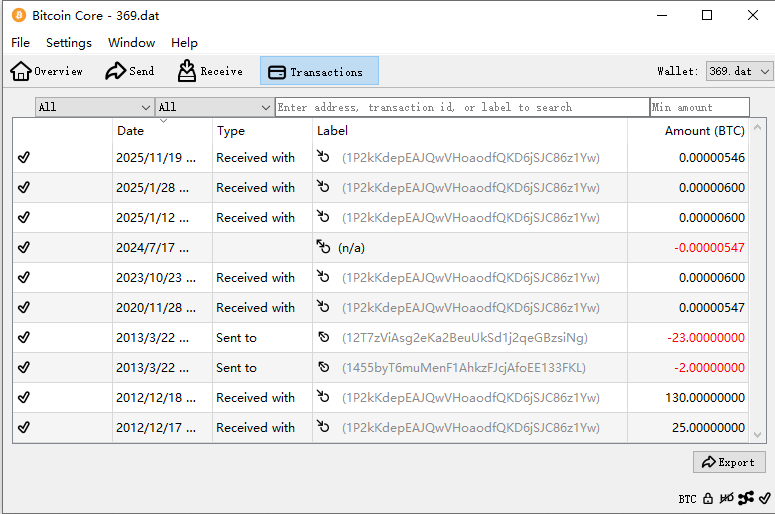Click the network connections icon
The width and height of the screenshot is (775, 514).
tap(746, 498)
